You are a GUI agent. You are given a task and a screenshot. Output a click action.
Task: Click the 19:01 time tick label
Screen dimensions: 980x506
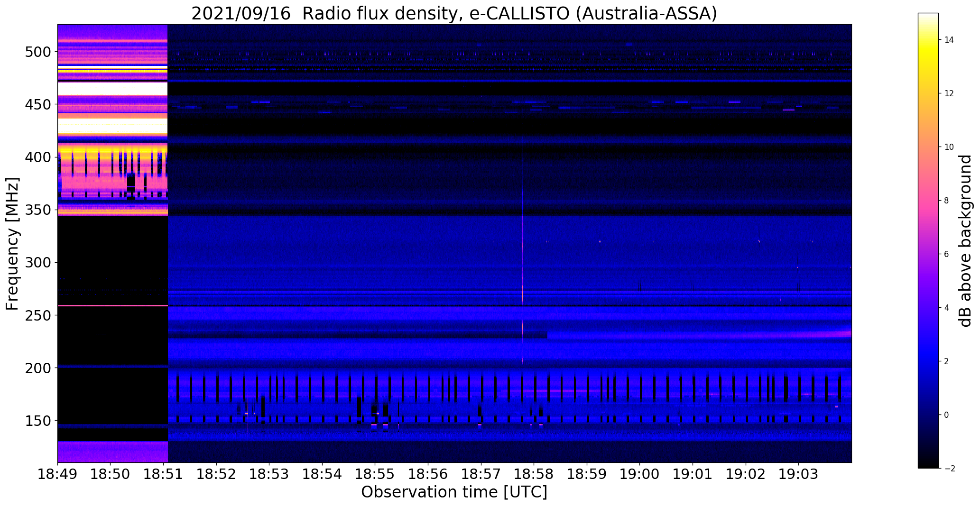[x=693, y=475]
